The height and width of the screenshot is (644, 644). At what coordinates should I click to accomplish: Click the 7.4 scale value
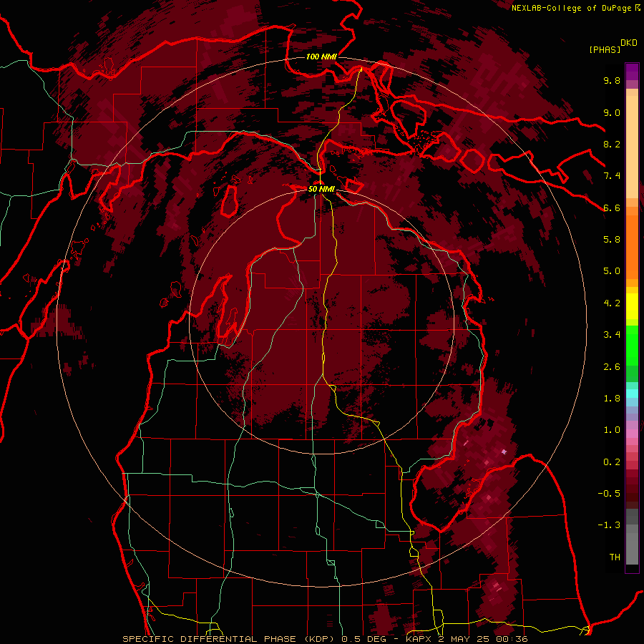point(612,176)
